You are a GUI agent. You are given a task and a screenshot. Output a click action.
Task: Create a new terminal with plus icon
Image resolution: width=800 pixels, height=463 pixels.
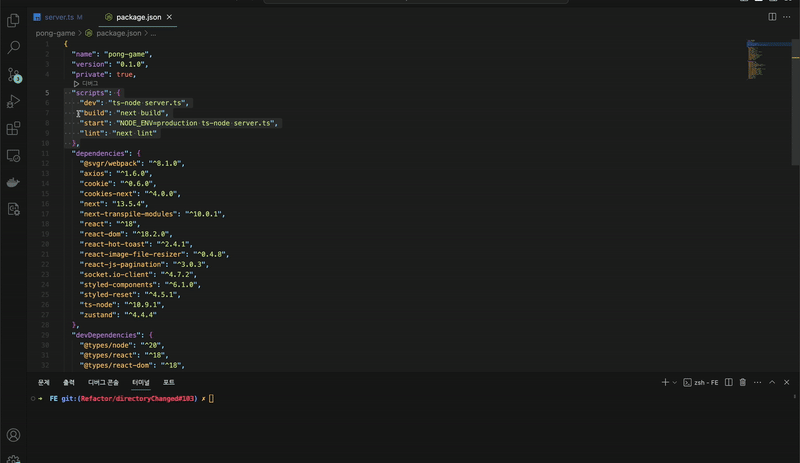tap(665, 382)
